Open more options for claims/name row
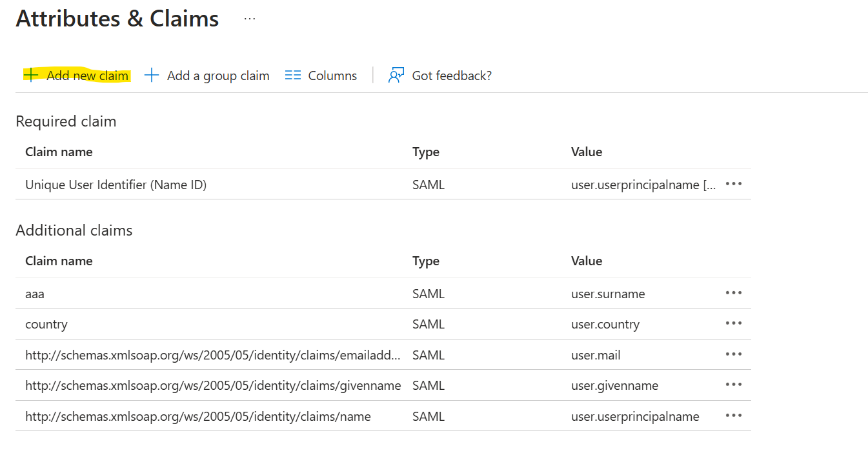Screen dimensions: 868x455 734,416
